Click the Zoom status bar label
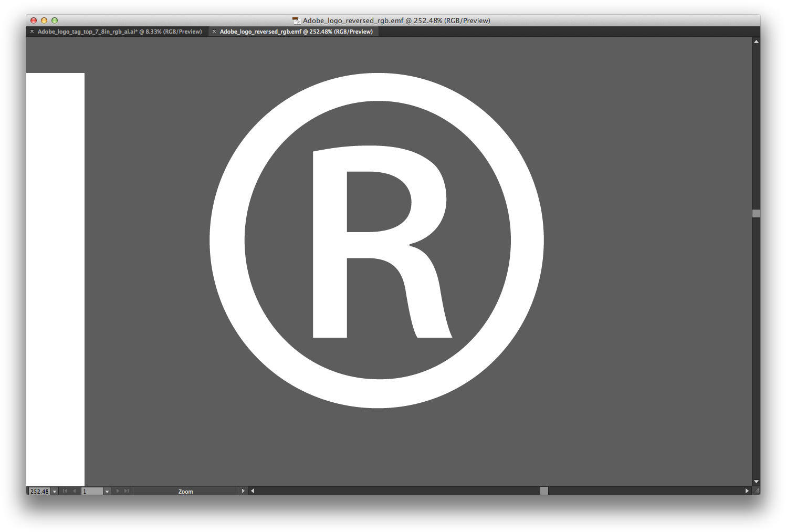 (185, 492)
